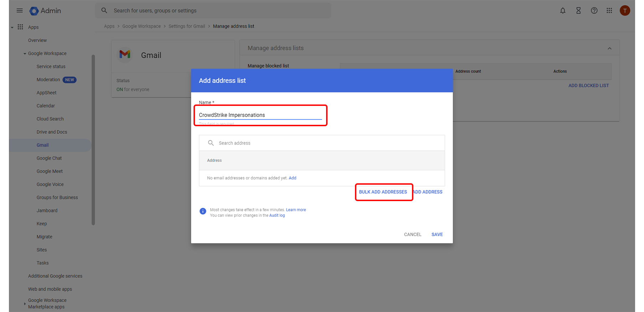Open the Google apps grid launcher
Viewport: 644px width, 312px height.
tap(609, 11)
